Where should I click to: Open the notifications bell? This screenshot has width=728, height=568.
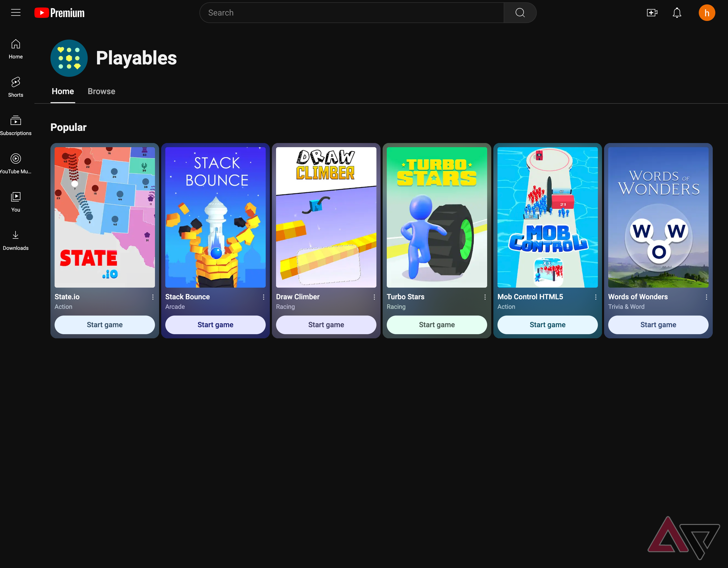[x=677, y=13]
